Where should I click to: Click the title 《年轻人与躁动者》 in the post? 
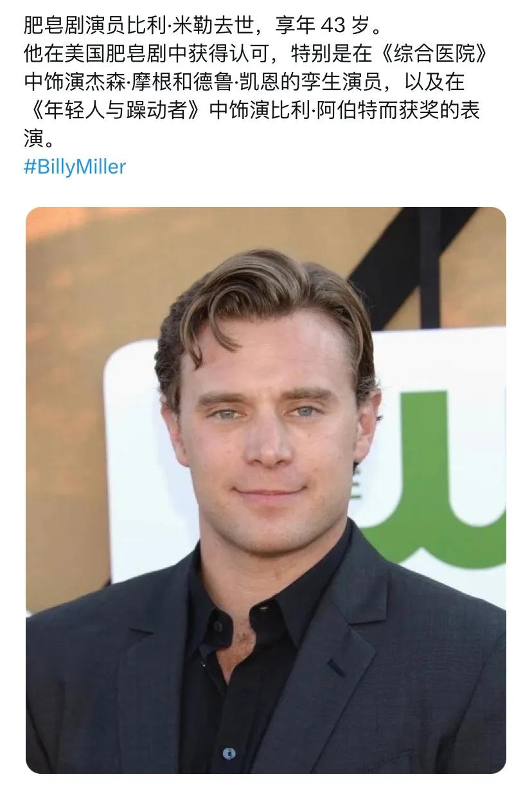(x=116, y=111)
